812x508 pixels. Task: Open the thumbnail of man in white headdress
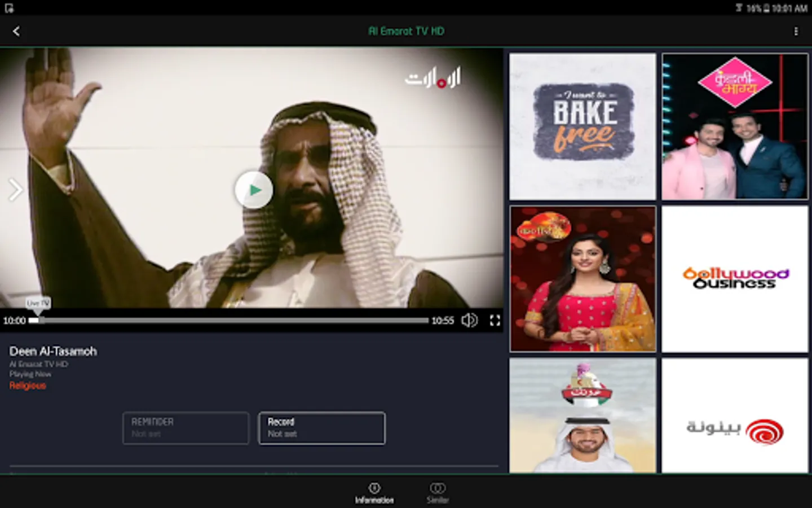pos(582,415)
